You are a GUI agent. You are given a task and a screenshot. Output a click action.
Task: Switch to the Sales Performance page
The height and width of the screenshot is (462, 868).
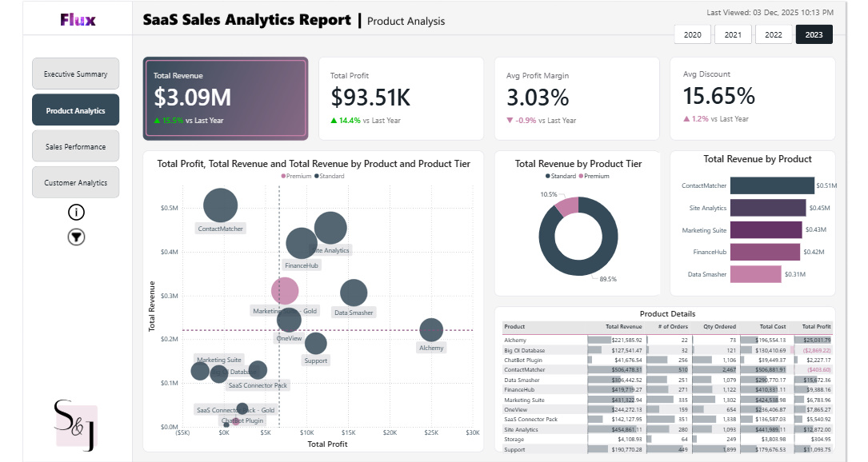(75, 145)
